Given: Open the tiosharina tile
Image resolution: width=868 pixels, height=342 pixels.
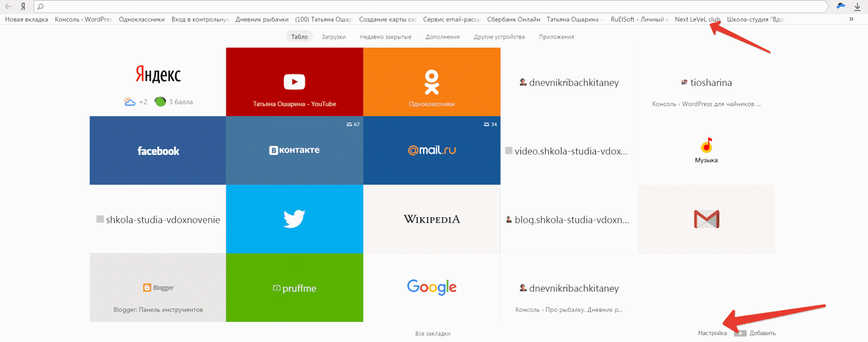Looking at the screenshot, I should [706, 82].
